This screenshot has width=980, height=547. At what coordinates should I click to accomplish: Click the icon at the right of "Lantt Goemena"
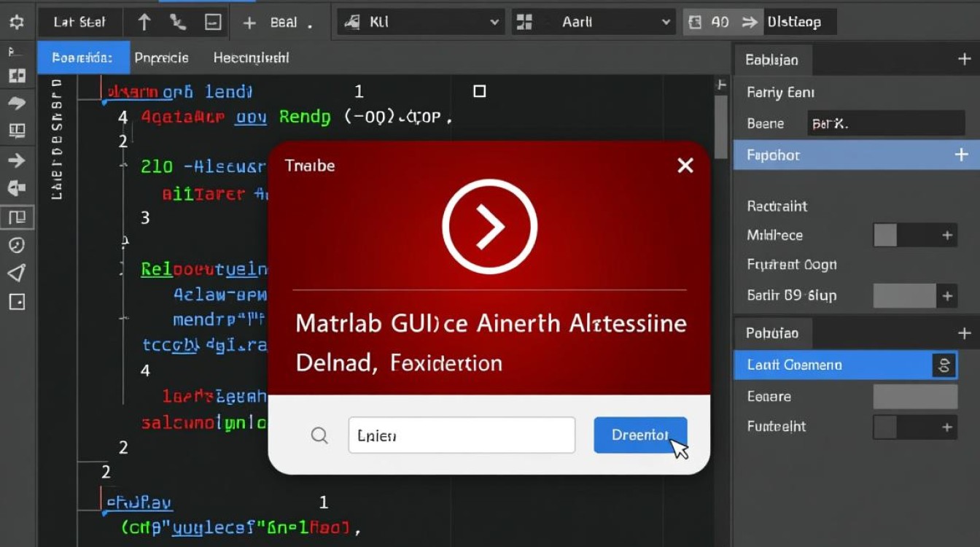click(944, 365)
